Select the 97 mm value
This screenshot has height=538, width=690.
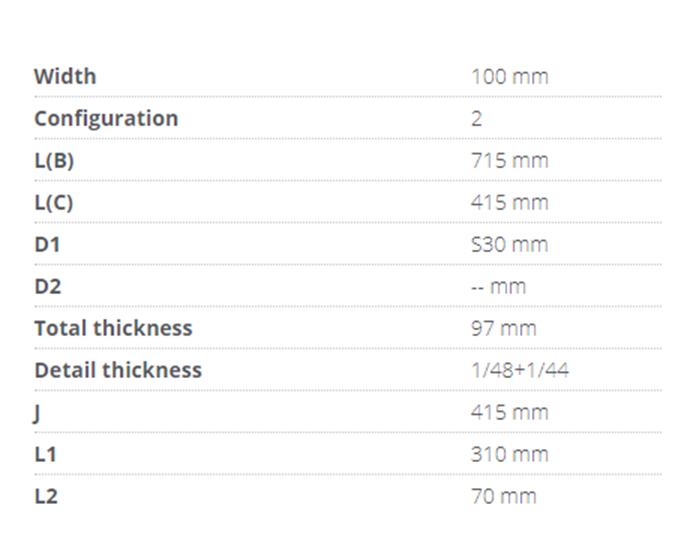[503, 328]
